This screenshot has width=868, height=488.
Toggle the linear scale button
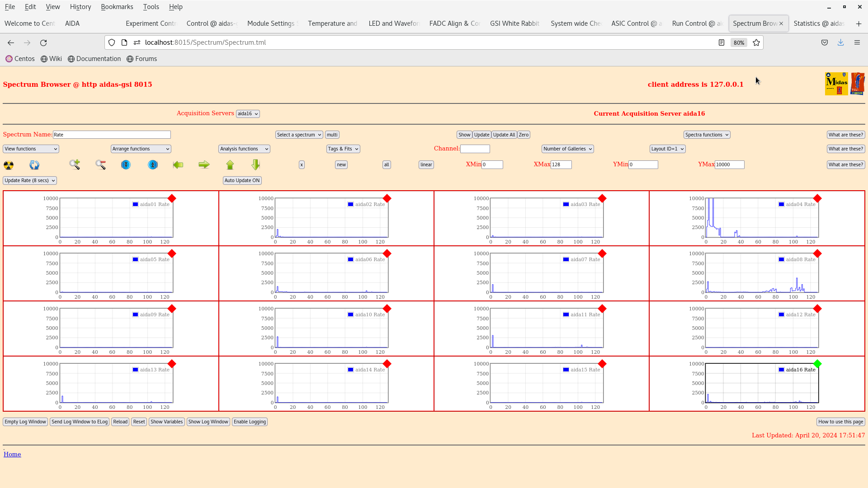click(426, 165)
